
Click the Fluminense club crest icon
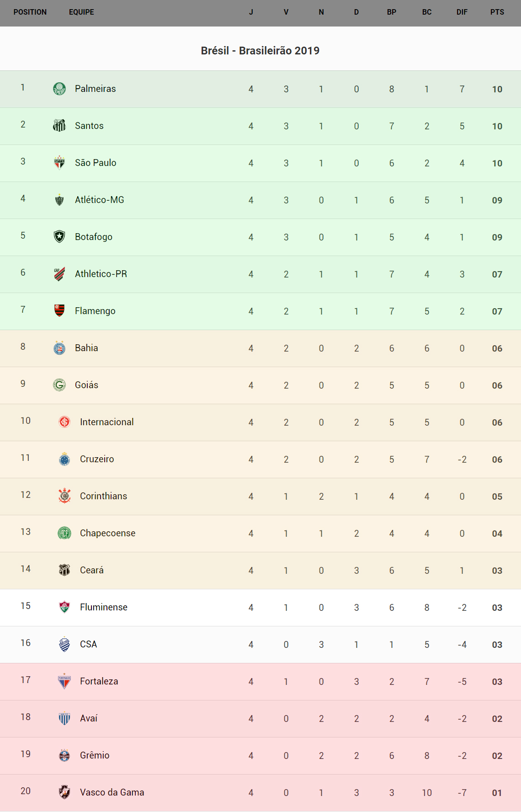click(64, 607)
